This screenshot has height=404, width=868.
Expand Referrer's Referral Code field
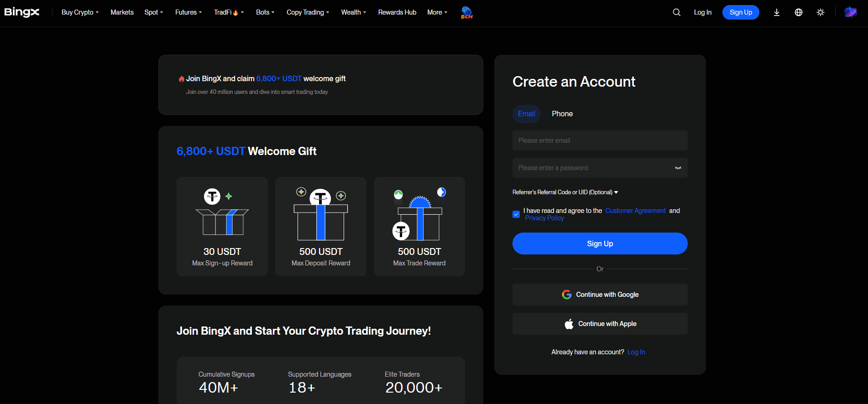(x=565, y=192)
